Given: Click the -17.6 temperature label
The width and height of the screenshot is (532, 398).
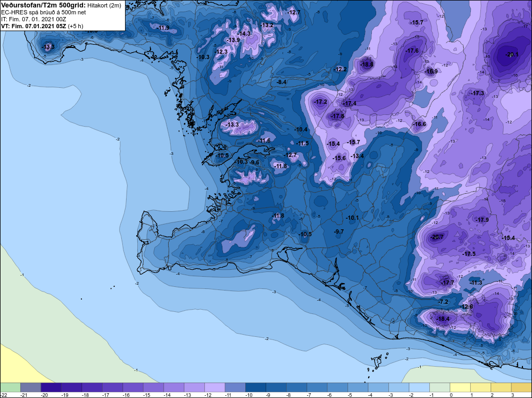Looking at the screenshot, I should [412, 51].
